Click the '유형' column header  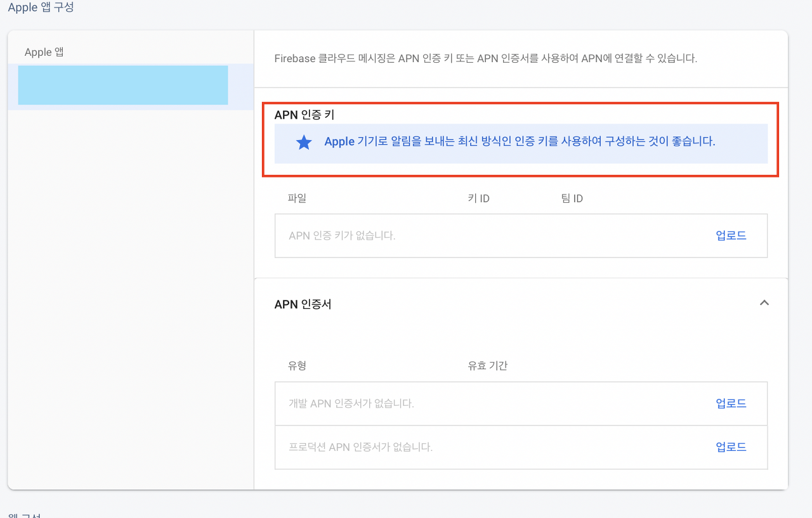click(x=297, y=366)
